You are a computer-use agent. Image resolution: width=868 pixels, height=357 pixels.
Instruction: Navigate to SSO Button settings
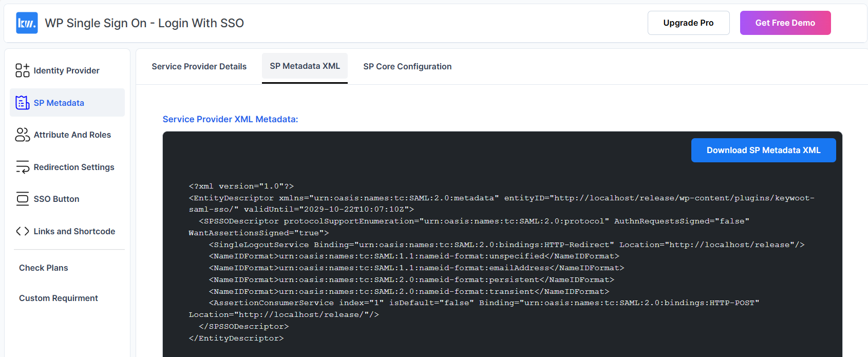[x=67, y=199]
